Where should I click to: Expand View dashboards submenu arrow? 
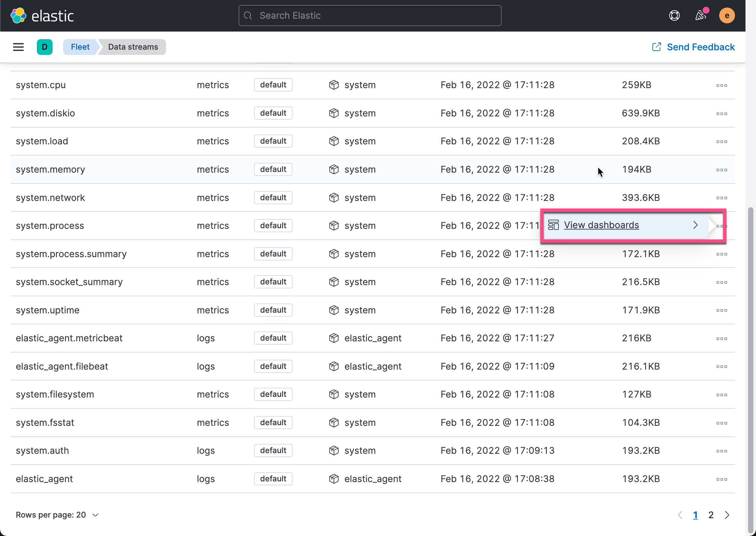click(695, 225)
